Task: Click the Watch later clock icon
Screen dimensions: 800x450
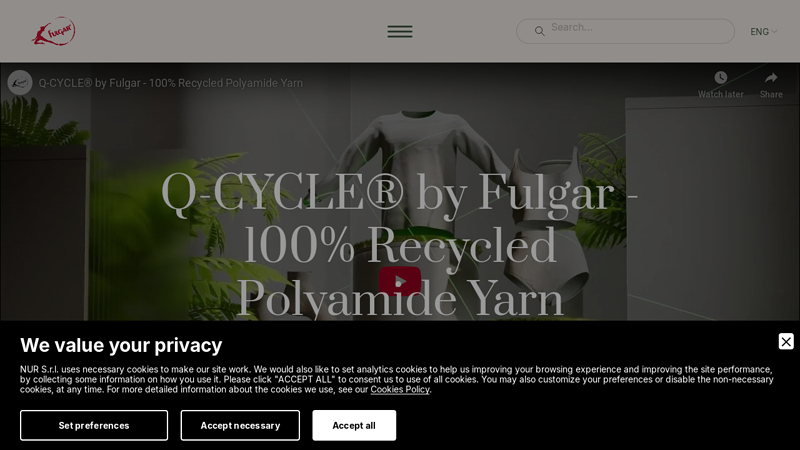Action: [720, 78]
